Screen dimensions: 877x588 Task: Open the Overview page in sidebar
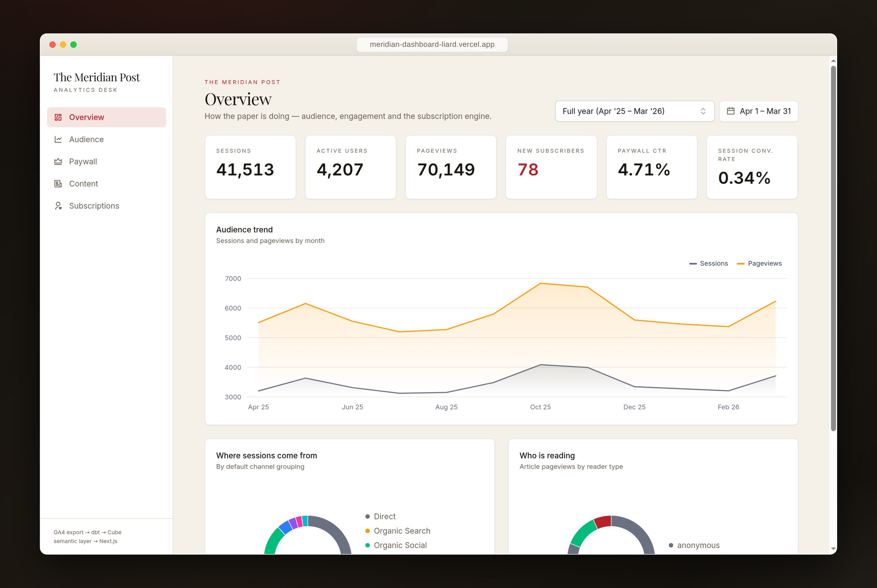click(106, 117)
